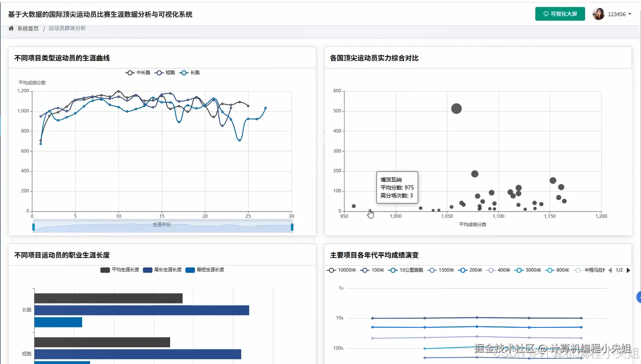Go to next legend page arrow
Viewport: 641px width, 364px height.
(x=628, y=270)
